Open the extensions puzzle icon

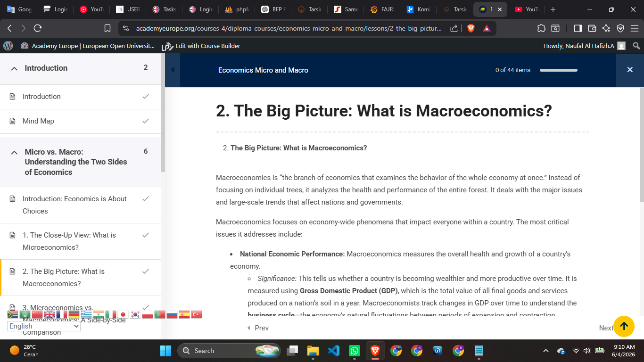click(x=541, y=28)
